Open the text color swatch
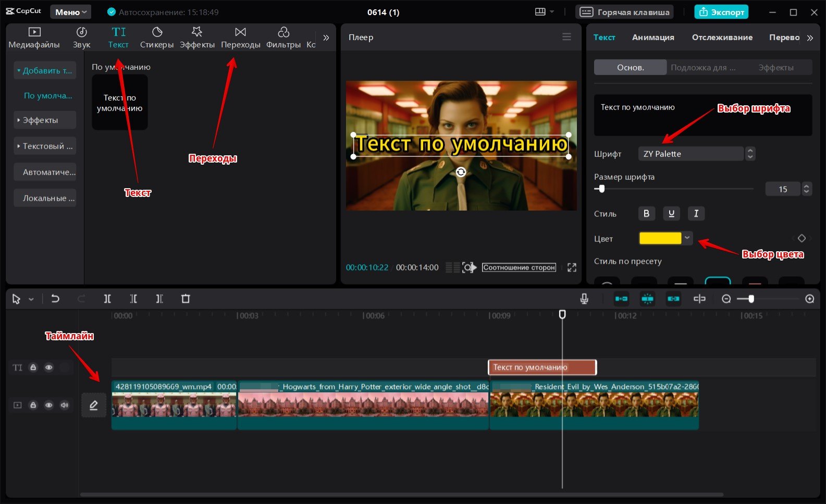 pyautogui.click(x=660, y=238)
